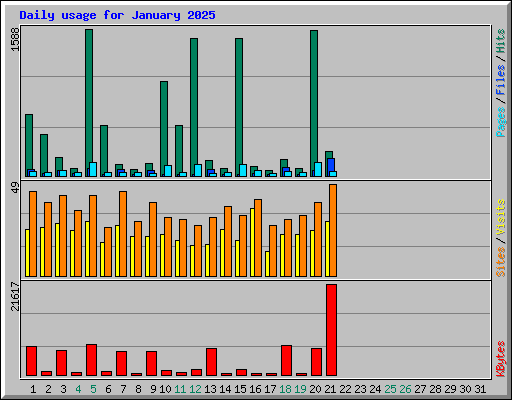512x400 pixels.
Task: Click the cyan pages bar for day 5
Action: 93,170
